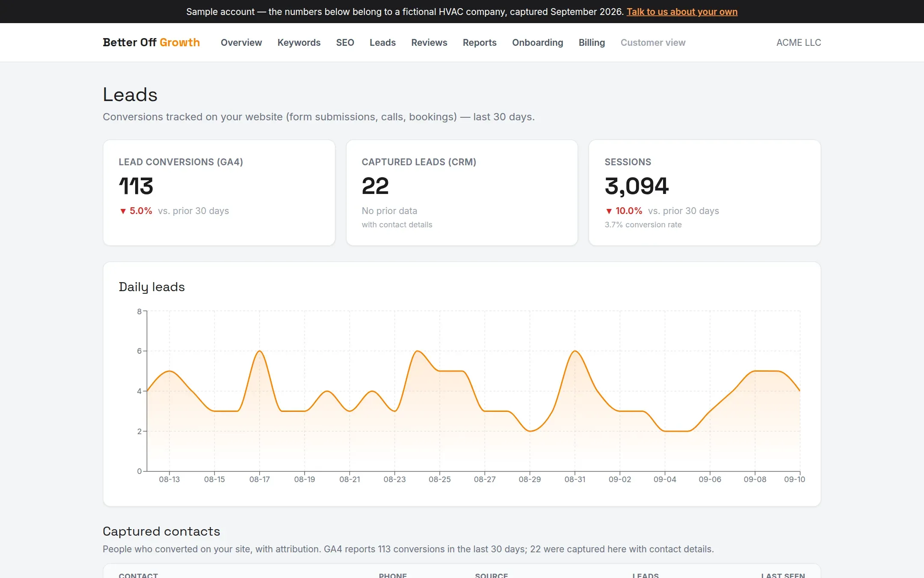Click the 'No prior data' label
Screen dimensions: 924x578
point(389,211)
